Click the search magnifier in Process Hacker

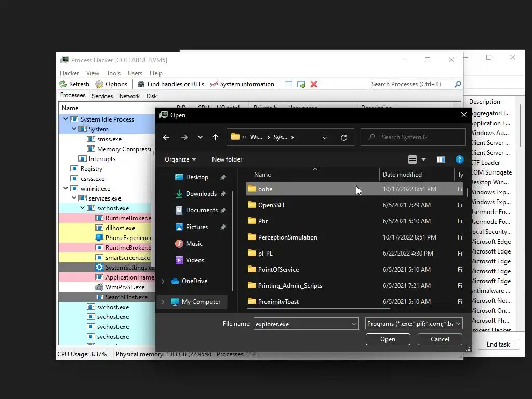coord(458,84)
